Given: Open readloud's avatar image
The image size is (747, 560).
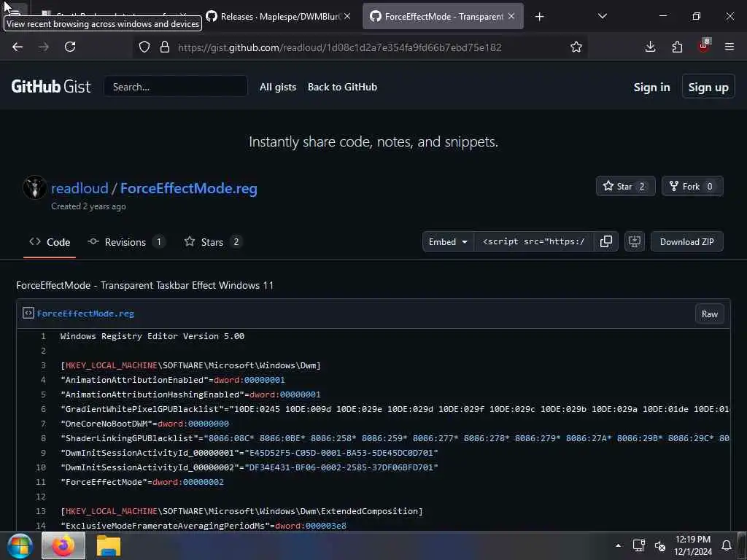Looking at the screenshot, I should coord(34,187).
